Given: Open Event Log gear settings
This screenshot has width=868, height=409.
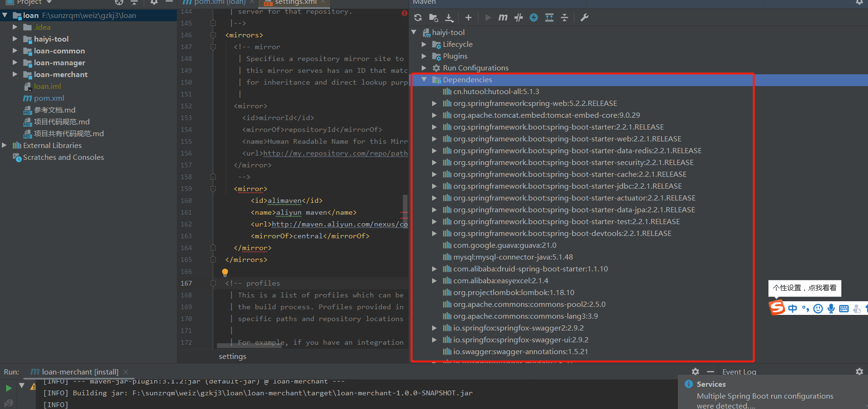Looking at the screenshot, I should (x=859, y=372).
